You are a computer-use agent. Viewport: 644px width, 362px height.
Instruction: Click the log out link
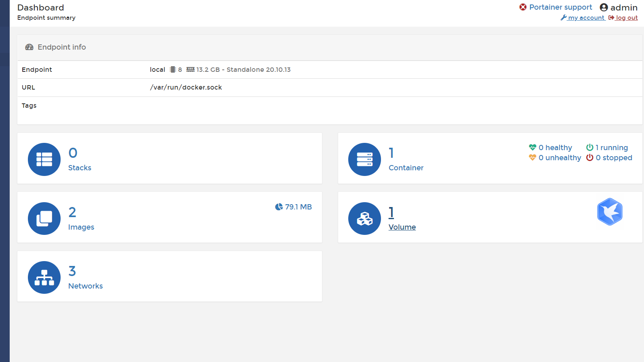coord(627,18)
